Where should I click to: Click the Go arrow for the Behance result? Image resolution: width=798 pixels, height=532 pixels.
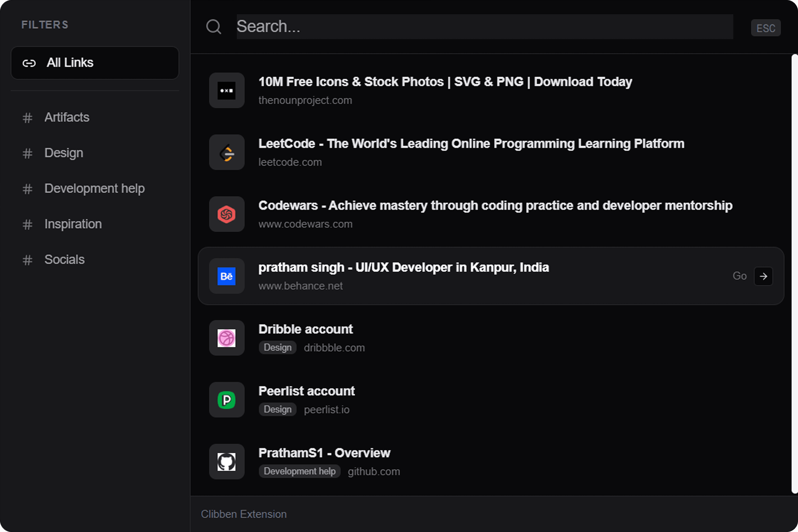coord(763,276)
